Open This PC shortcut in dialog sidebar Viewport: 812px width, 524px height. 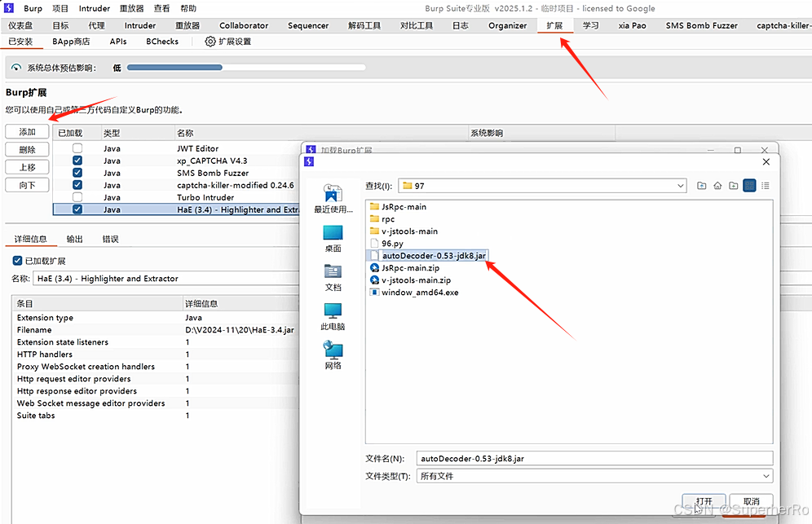pyautogui.click(x=333, y=317)
